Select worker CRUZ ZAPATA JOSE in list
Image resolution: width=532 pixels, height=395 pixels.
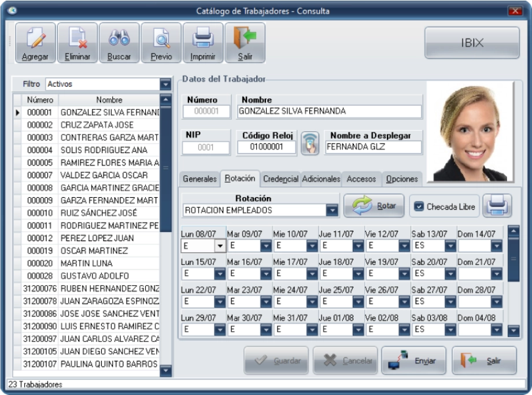97,125
